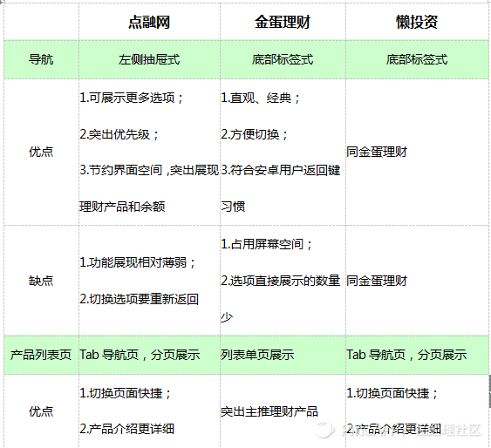Click the 点融网 column header
The height and width of the screenshot is (448, 491).
149,22
